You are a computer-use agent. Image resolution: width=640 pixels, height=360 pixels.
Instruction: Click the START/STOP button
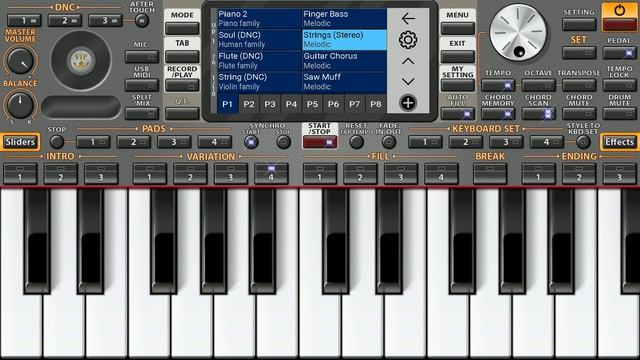pos(320,142)
